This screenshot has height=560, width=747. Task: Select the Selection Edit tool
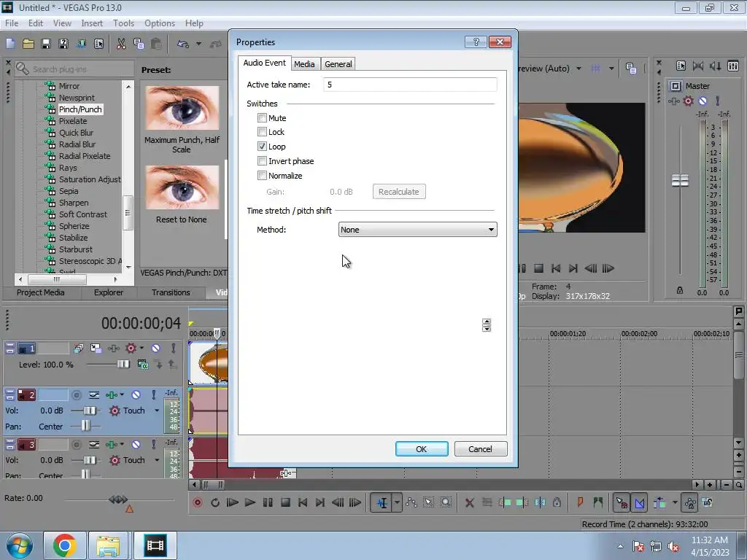pyautogui.click(x=428, y=502)
